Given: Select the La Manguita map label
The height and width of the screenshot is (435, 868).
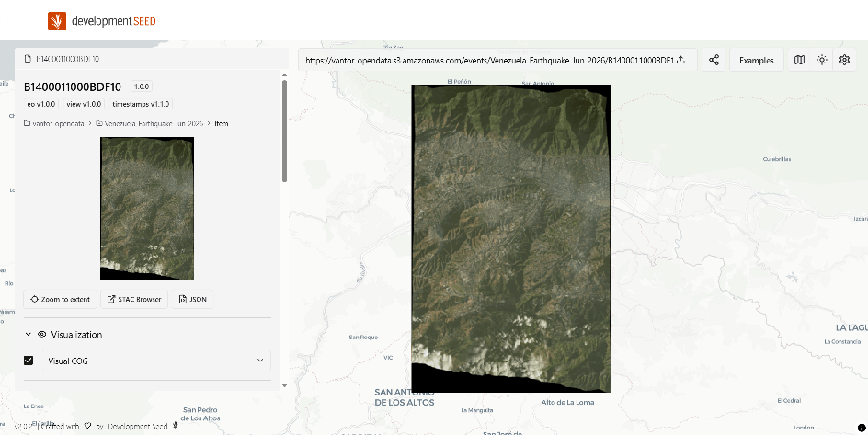Looking at the screenshot, I should pos(476,411).
